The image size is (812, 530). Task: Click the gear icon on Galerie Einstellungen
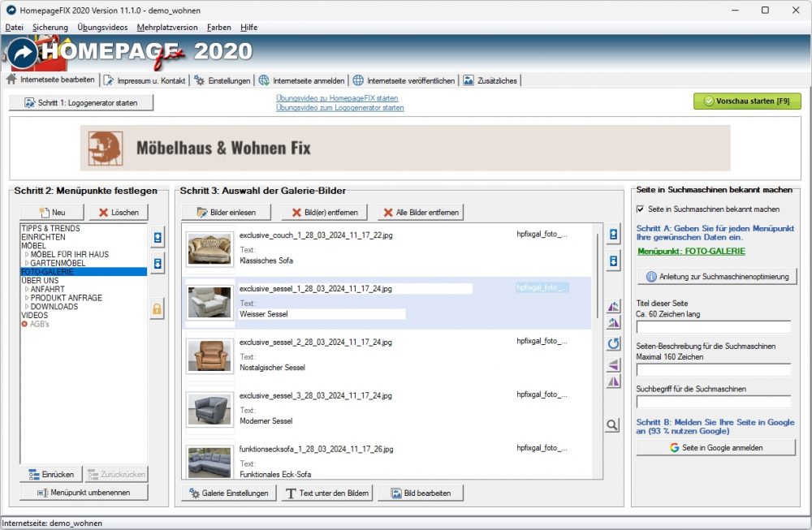194,493
